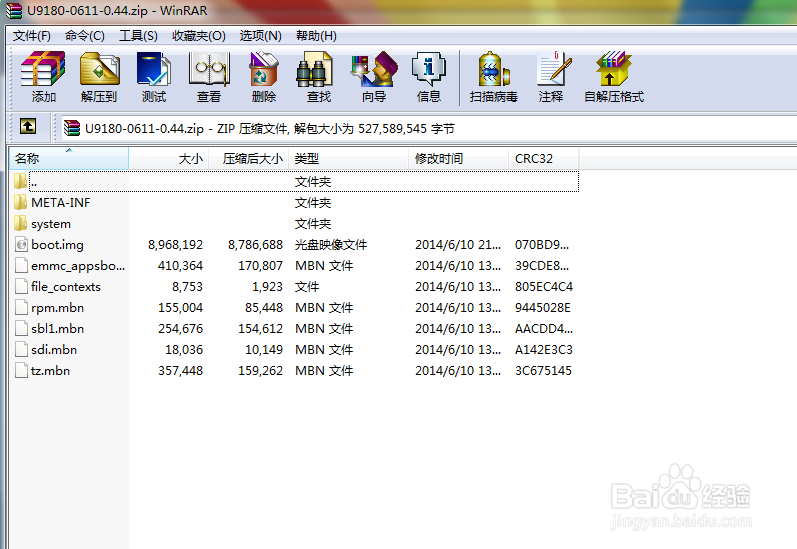Viewport: 797px width, 549px height.
Task: Click the size value 357,448
Action: (180, 371)
